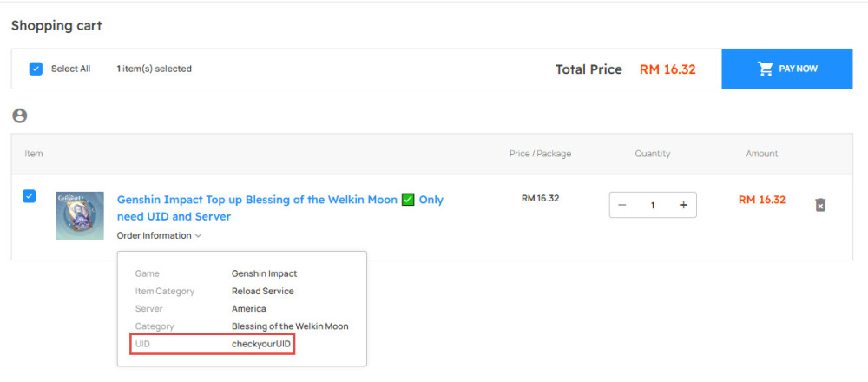Viewport: 868px width, 382px height.
Task: Click the Total Price value RM 16.32
Action: (x=667, y=69)
